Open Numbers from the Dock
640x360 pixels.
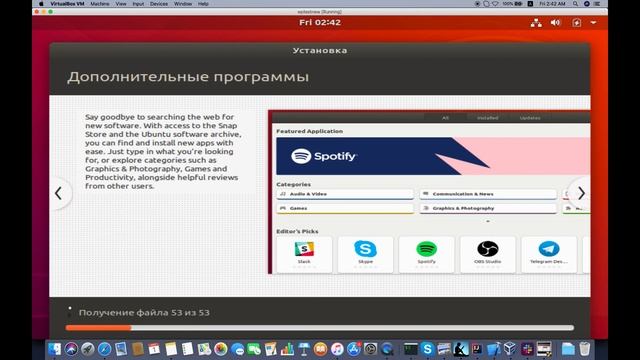287,349
